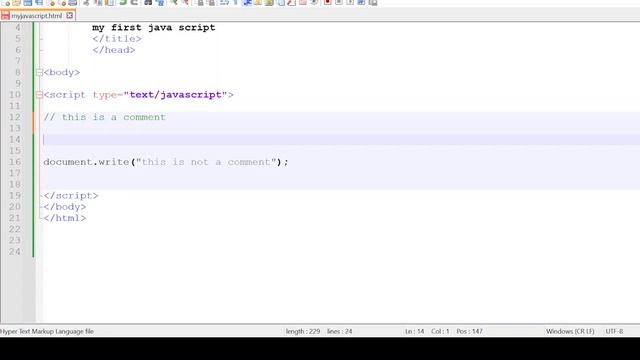Click line number 10 in margin

(15, 95)
